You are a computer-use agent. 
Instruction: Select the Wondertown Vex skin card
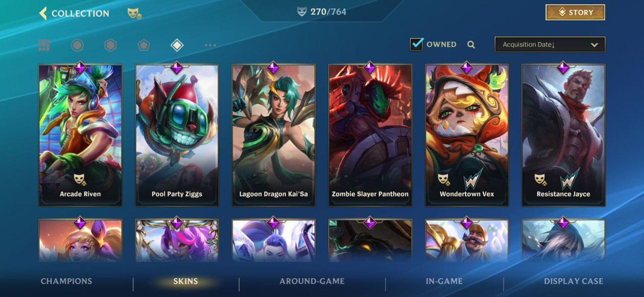(x=467, y=135)
